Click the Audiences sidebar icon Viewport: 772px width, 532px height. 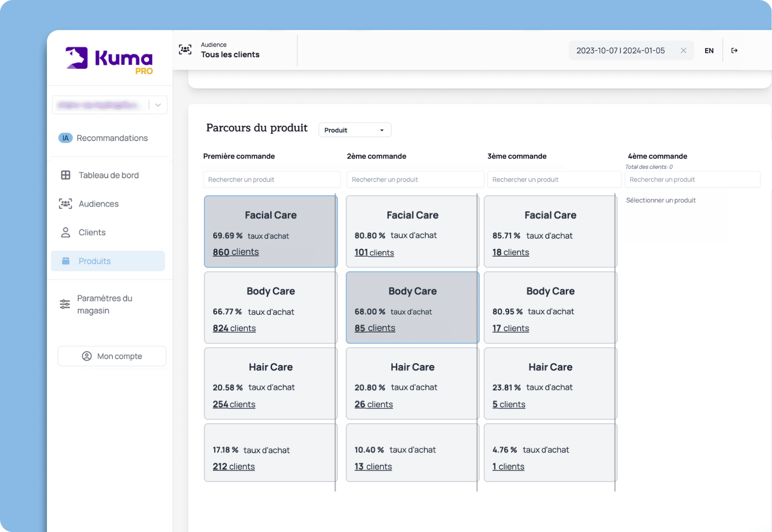[65, 204]
